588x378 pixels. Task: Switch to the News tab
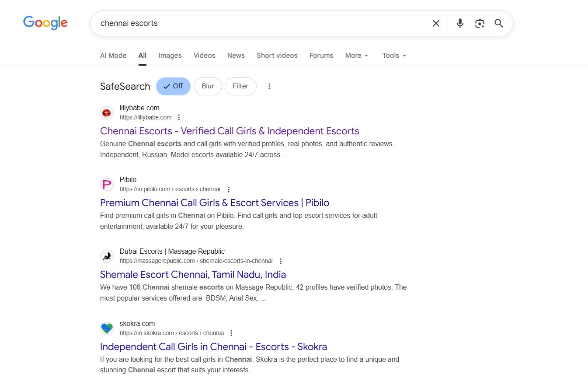tap(236, 55)
